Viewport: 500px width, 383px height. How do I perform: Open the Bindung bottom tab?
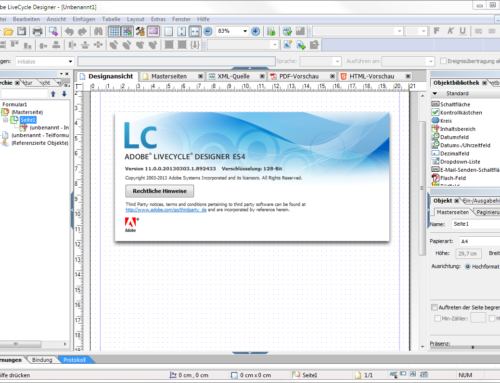click(x=42, y=360)
